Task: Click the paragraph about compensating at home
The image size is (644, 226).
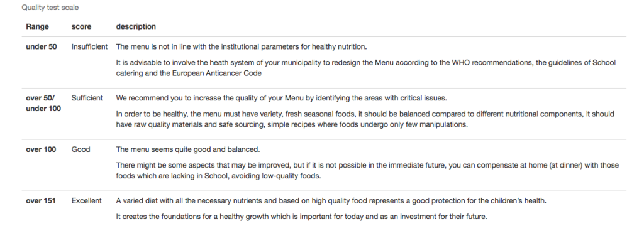Action: tap(367, 171)
